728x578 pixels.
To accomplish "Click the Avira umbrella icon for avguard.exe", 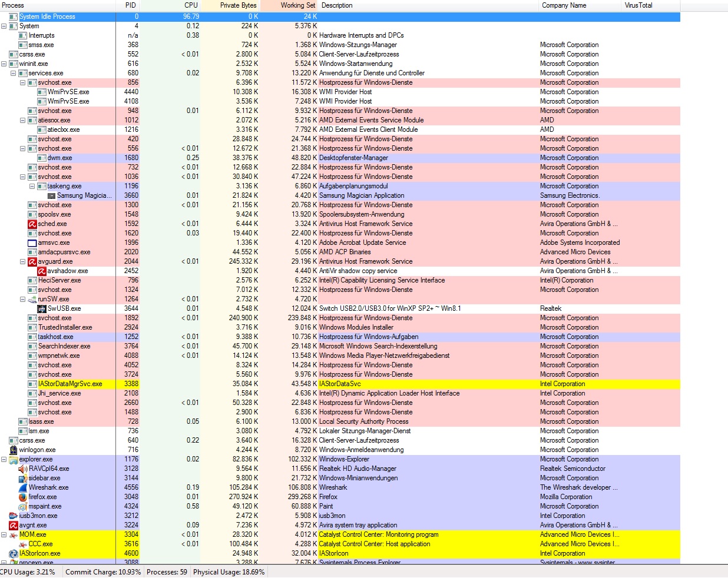I will (x=32, y=261).
